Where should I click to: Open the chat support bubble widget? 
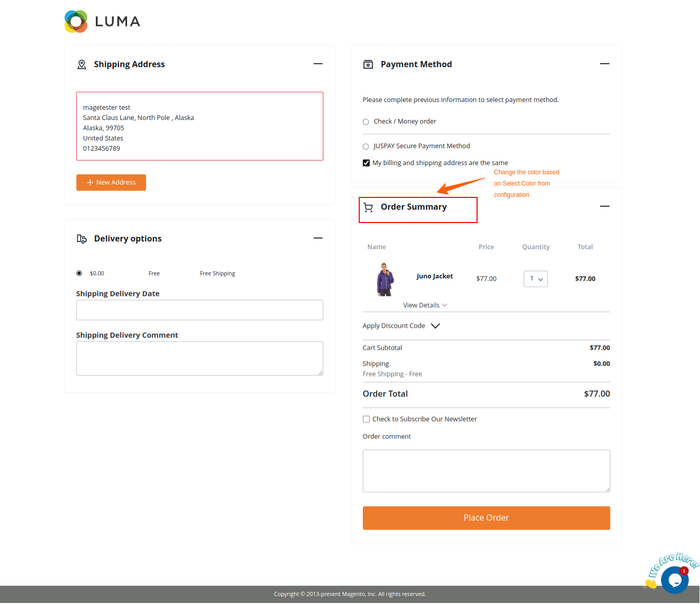(x=675, y=579)
